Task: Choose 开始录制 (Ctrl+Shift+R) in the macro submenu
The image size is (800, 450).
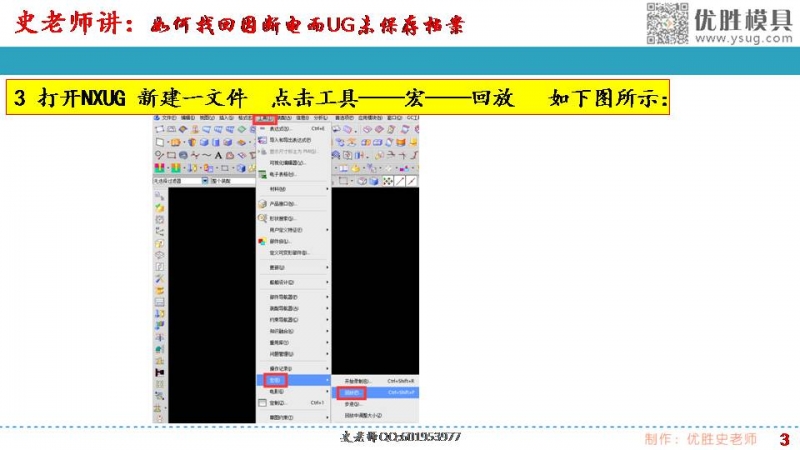Action: (375, 381)
